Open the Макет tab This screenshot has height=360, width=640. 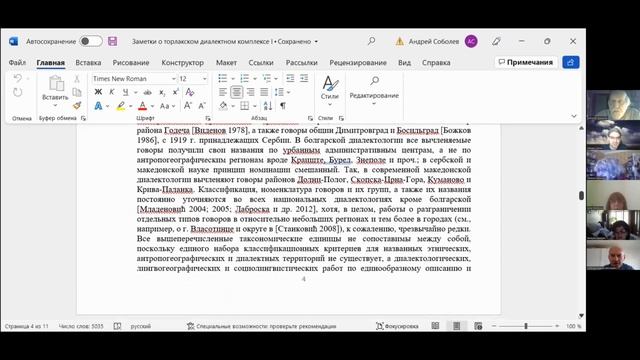[x=226, y=62]
